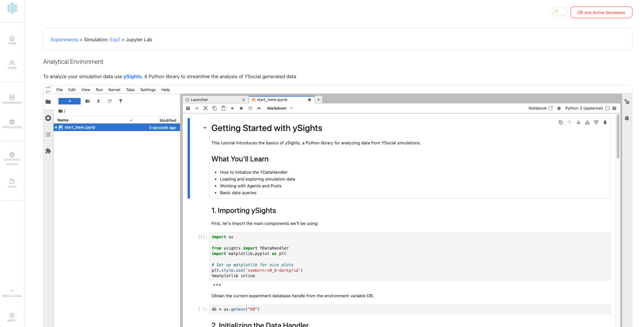Screen dimensions: 644x327
Task: Open the cell type Markdown dropdown
Action: click(x=280, y=108)
